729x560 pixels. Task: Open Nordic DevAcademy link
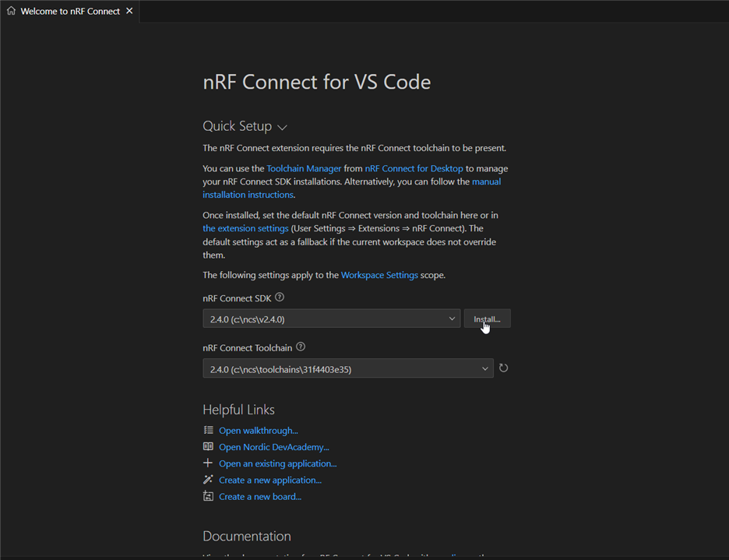click(274, 447)
